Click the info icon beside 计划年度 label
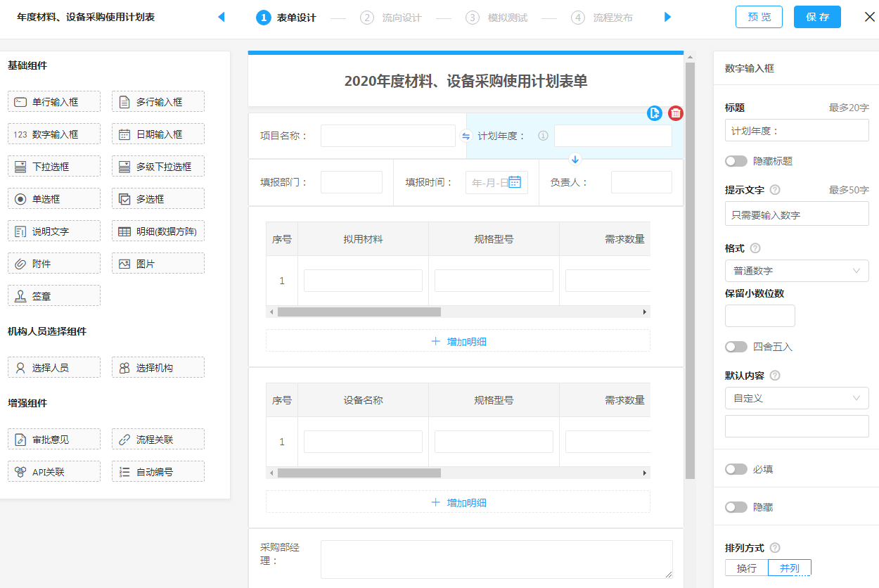Screen dimensions: 879x588 (543, 136)
